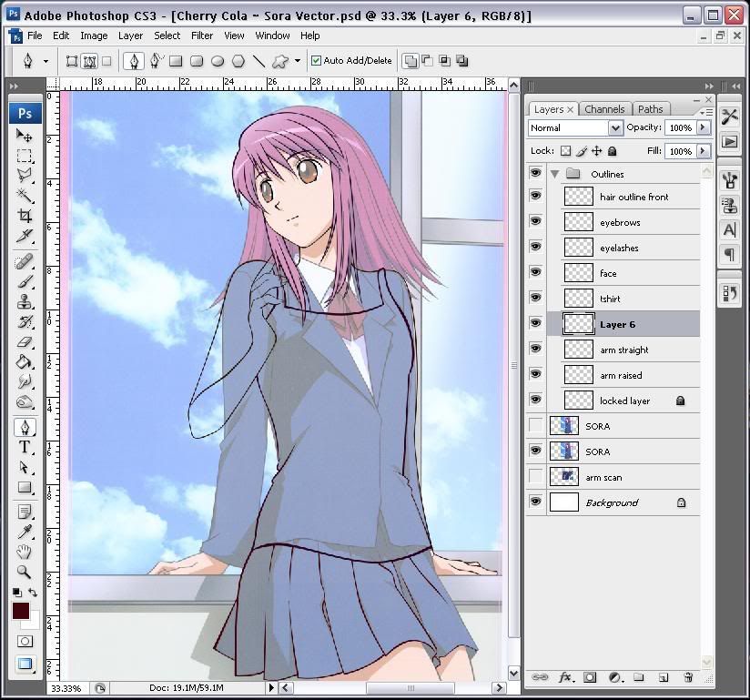This screenshot has width=750, height=700.
Task: Hide the eyebrows layer
Action: (536, 221)
